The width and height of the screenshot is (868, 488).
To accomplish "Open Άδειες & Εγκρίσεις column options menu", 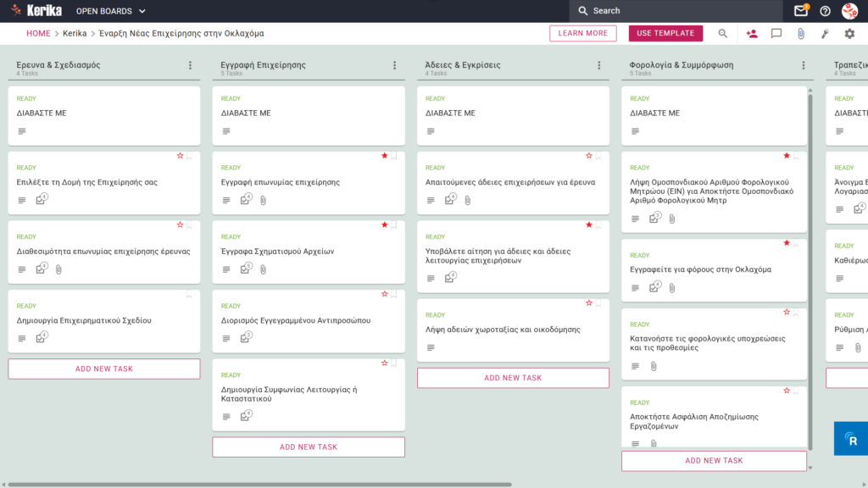I will coord(599,65).
